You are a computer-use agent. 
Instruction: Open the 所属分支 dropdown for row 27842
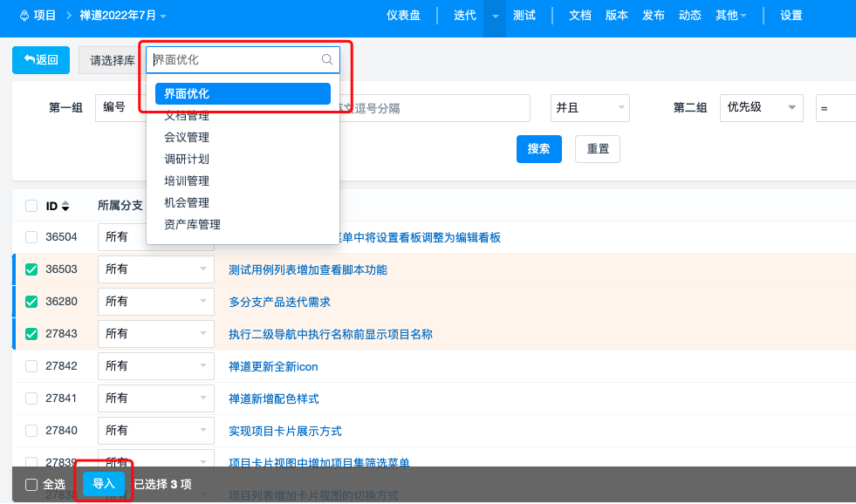156,365
